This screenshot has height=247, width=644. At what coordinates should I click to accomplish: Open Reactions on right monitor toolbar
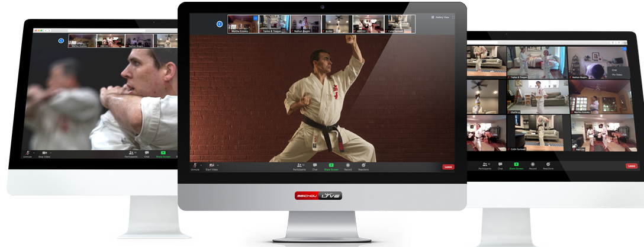coord(548,165)
